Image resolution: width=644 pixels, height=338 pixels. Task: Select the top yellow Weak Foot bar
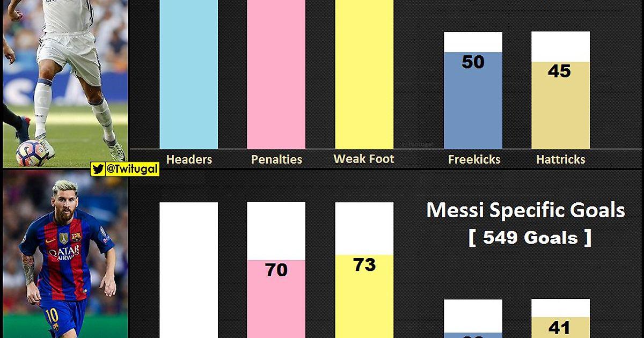(x=364, y=74)
